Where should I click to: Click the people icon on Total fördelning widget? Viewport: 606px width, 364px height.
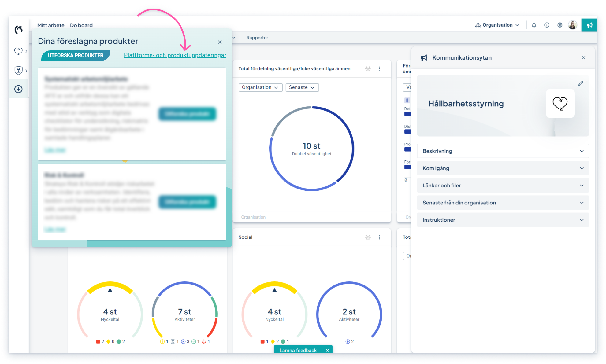click(x=368, y=69)
